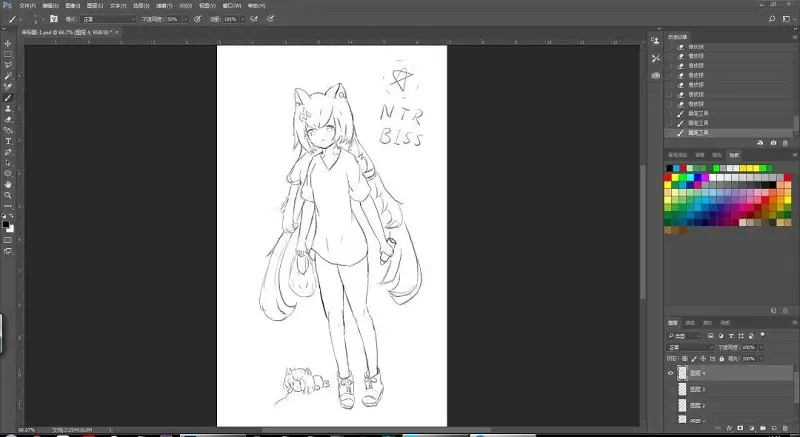Viewport: 800px width, 437px height.
Task: Open 窗口(W) Window menu
Action: [232, 6]
